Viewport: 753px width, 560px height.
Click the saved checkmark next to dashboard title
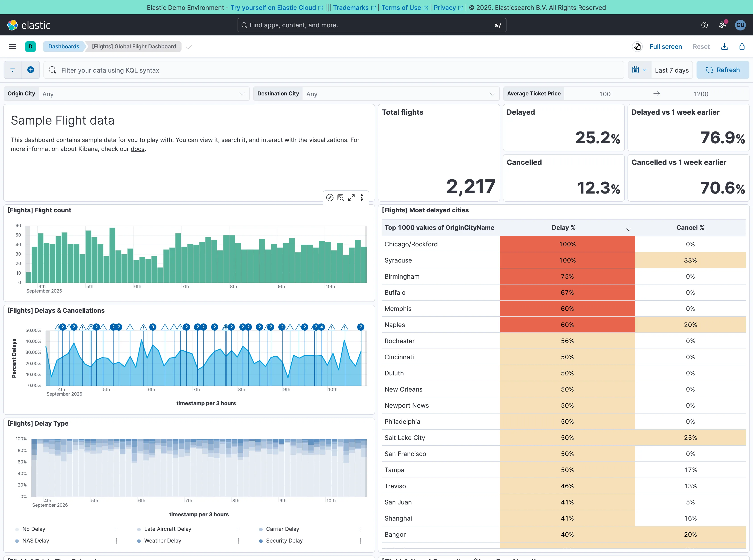pyautogui.click(x=189, y=46)
